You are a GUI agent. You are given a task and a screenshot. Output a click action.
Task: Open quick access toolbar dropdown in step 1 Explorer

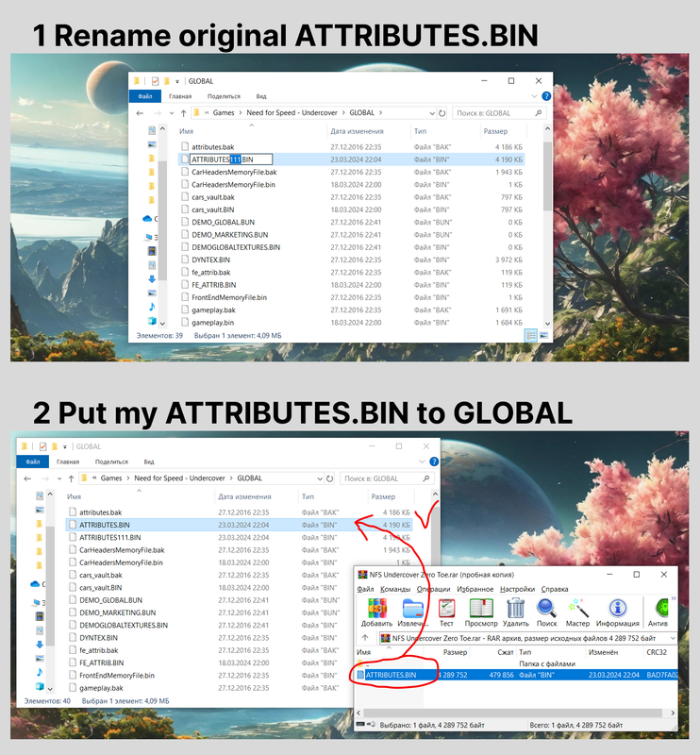point(177,81)
